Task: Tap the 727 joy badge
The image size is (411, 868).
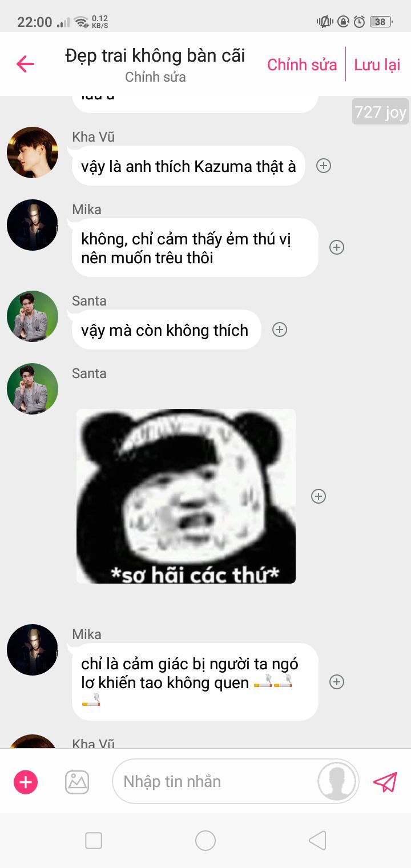Action: coord(380,112)
